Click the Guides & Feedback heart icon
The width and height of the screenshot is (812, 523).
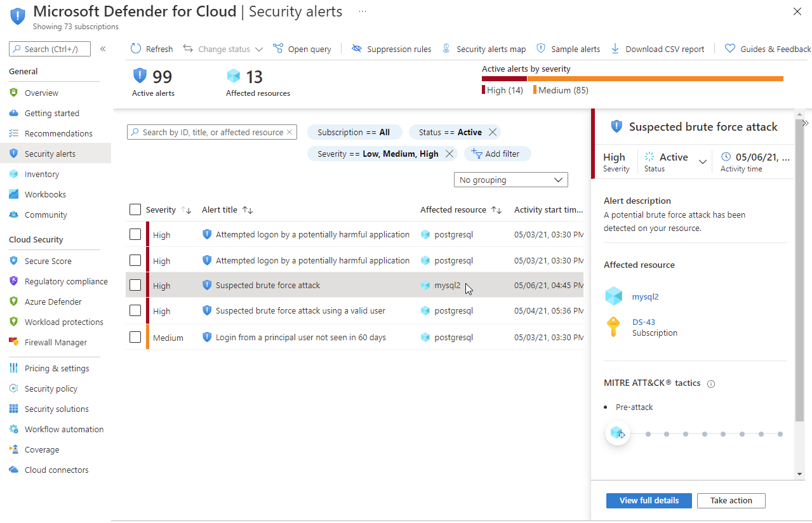[730, 49]
